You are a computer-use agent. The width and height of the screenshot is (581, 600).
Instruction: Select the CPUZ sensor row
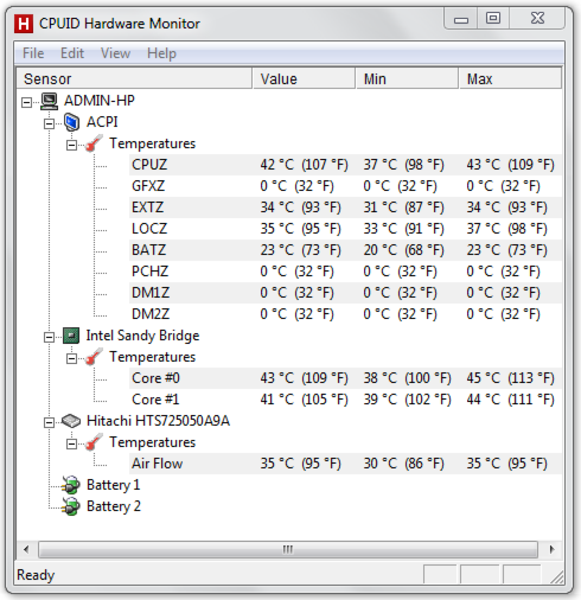pos(346,165)
